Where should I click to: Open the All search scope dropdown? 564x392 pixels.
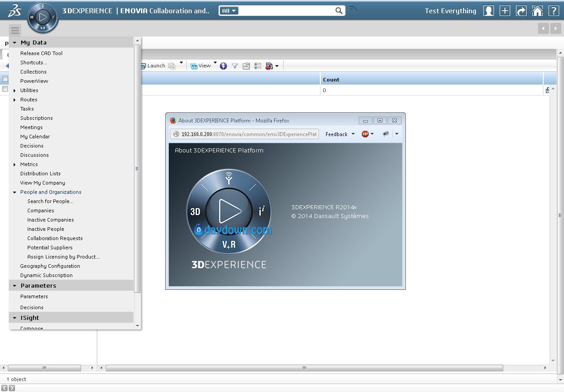coord(229,11)
